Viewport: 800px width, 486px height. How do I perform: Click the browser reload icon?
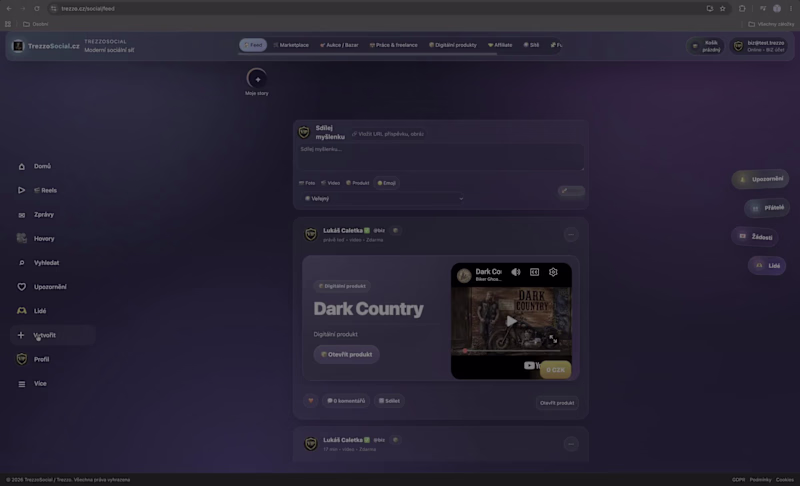coord(37,9)
